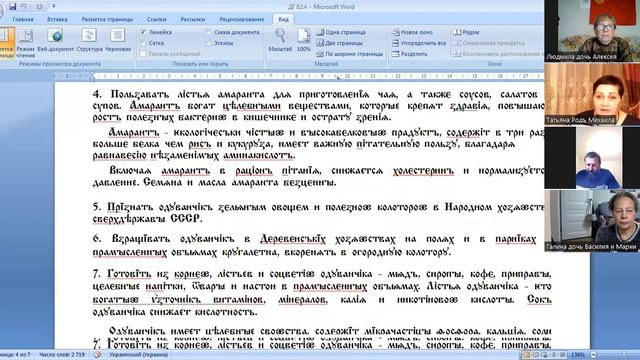Click the page layout view status bar icon

pyautogui.click(x=527, y=355)
